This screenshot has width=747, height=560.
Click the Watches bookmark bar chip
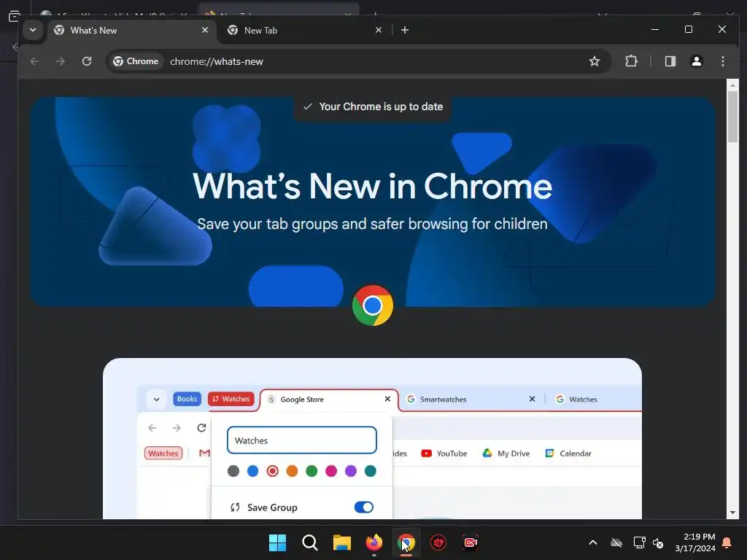pyautogui.click(x=163, y=454)
